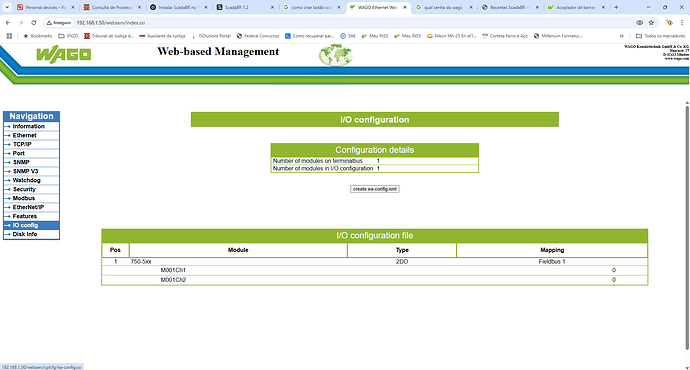The width and height of the screenshot is (690, 370).
Task: Go back with the browser back arrow
Action: pos(8,22)
